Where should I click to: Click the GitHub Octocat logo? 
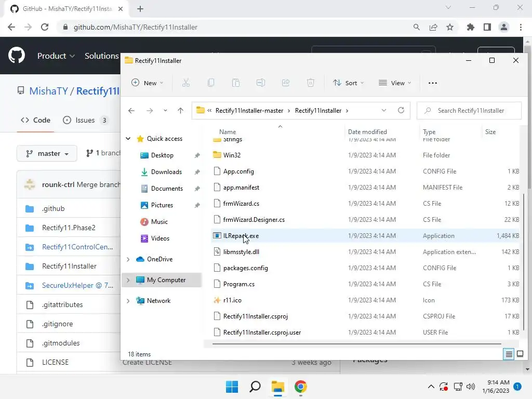click(x=17, y=55)
